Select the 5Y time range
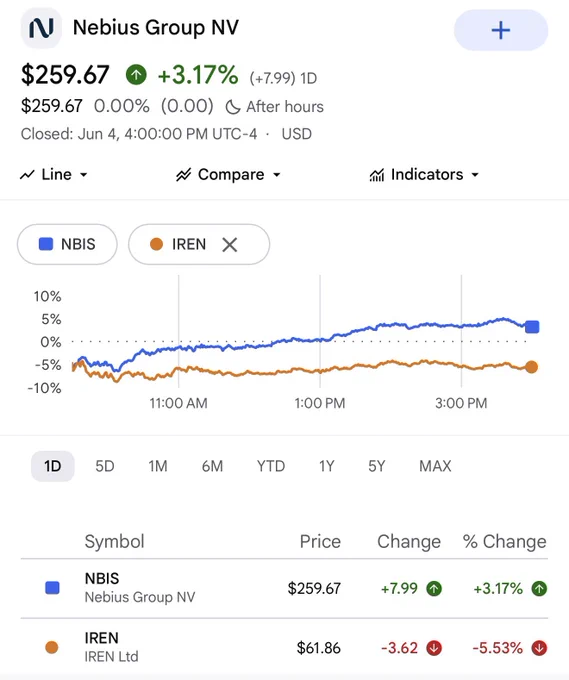The image size is (569, 680). [376, 466]
